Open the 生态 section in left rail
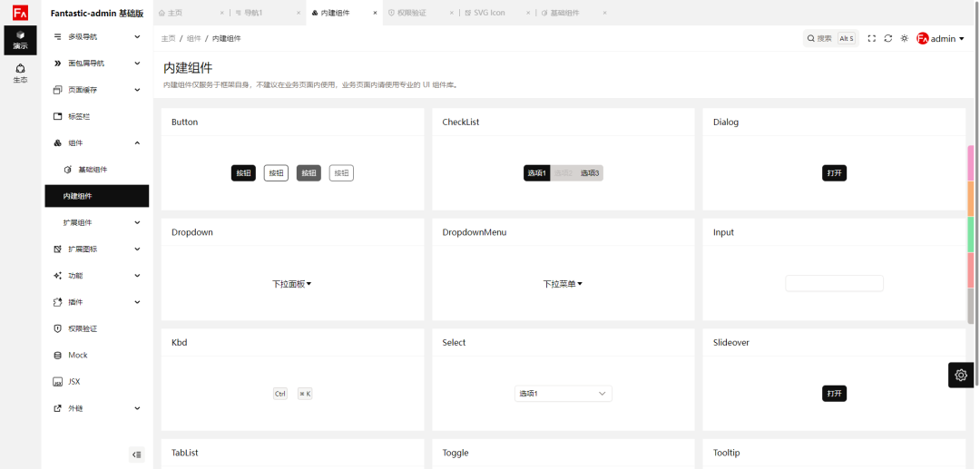 tap(20, 73)
